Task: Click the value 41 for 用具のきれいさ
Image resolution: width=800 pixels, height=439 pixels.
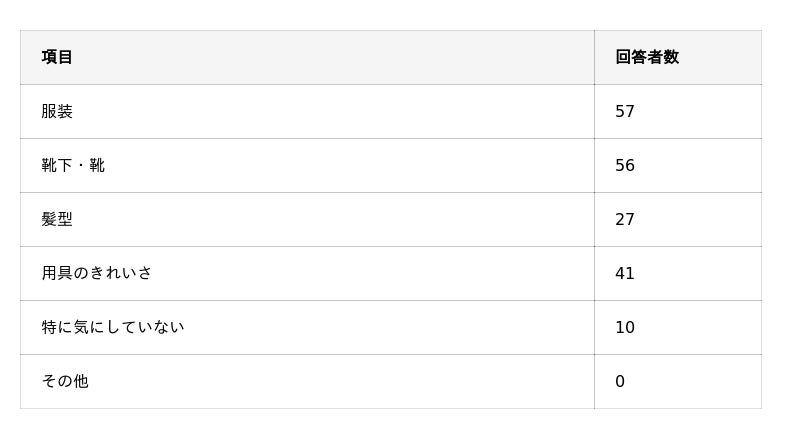Action: click(x=625, y=274)
